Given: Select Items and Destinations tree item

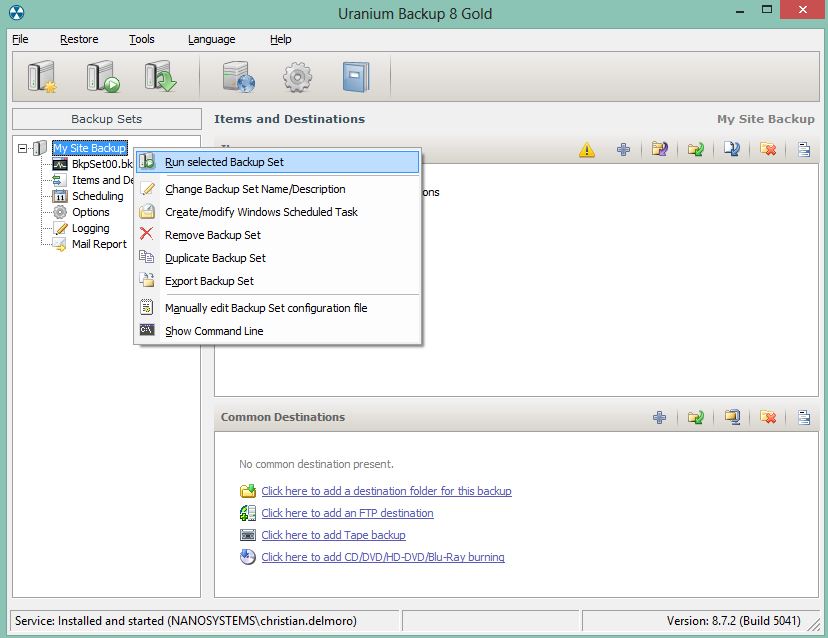Looking at the screenshot, I should 102,180.
